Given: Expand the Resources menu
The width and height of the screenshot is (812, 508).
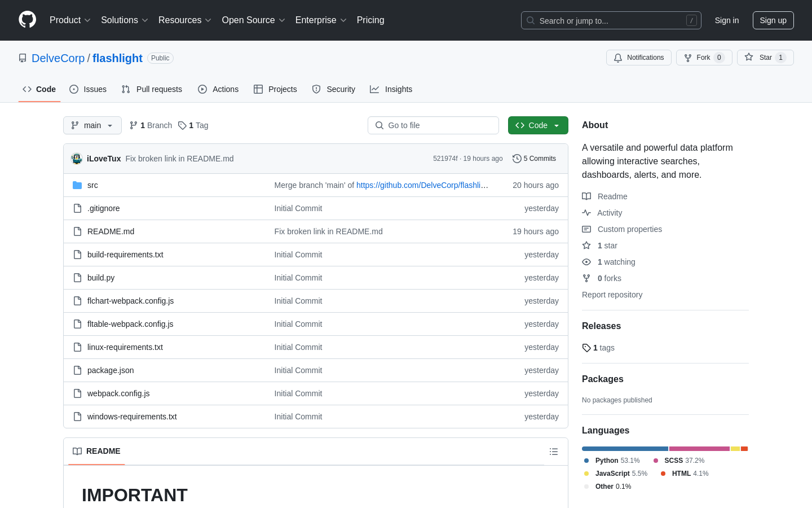Looking at the screenshot, I should point(185,20).
